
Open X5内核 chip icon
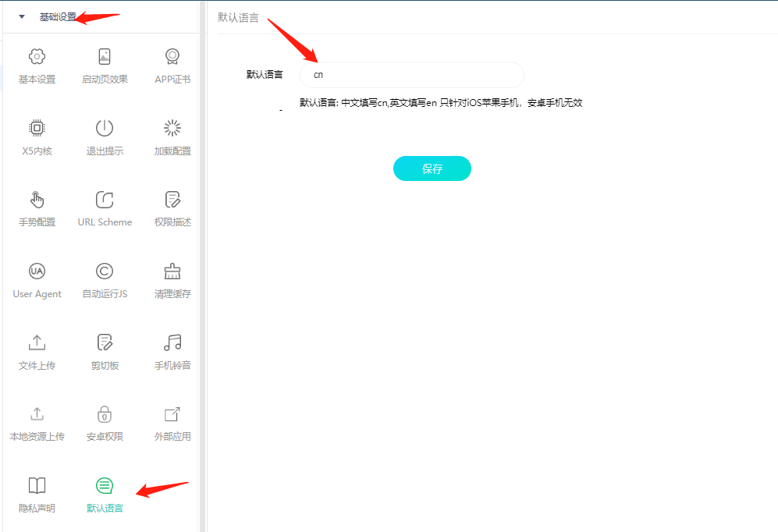click(x=37, y=128)
